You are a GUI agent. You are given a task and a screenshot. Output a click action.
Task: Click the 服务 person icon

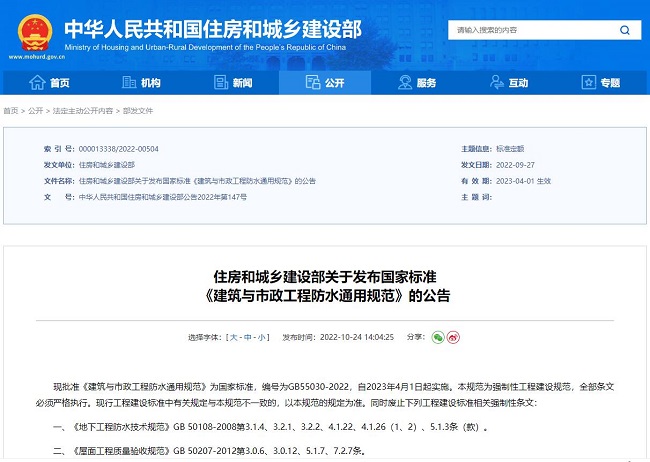coord(405,83)
